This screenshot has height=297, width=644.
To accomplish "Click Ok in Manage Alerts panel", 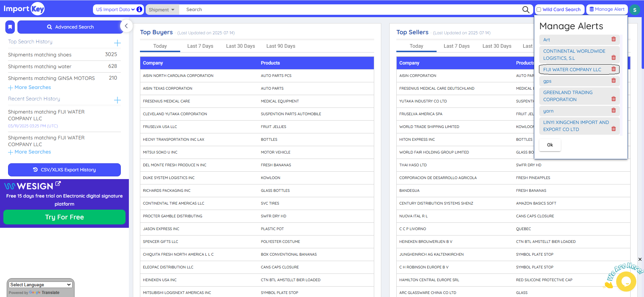I will [x=550, y=145].
